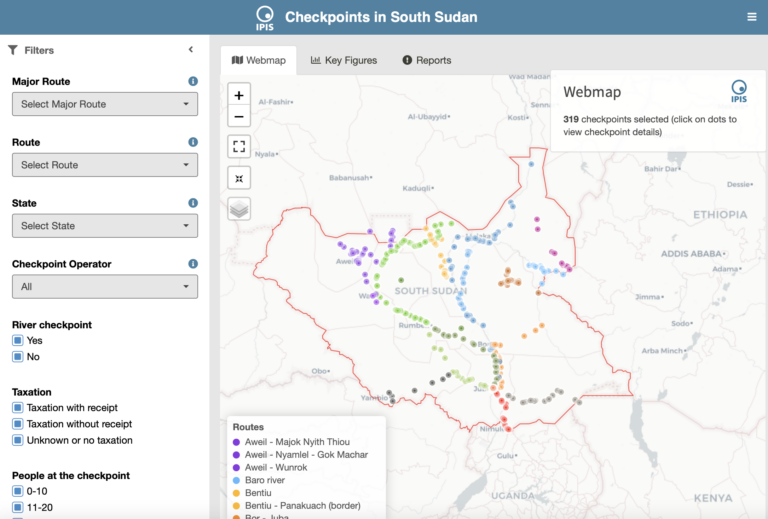Open the Reports tab
The height and width of the screenshot is (519, 768).
coord(427,60)
